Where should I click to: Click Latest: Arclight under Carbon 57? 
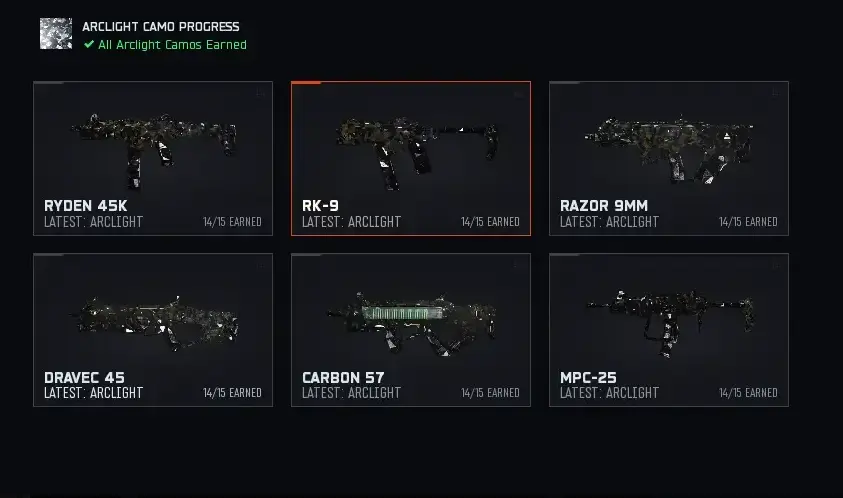coord(351,393)
